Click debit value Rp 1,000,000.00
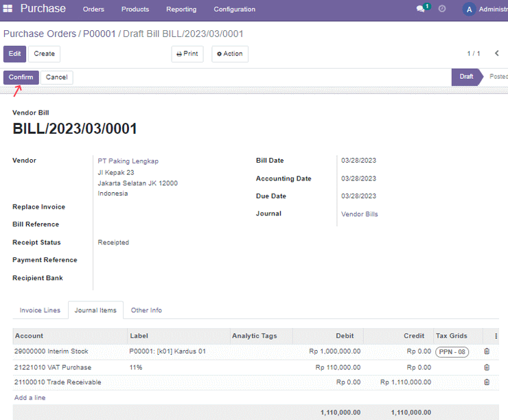The width and height of the screenshot is (508, 420). pos(335,351)
